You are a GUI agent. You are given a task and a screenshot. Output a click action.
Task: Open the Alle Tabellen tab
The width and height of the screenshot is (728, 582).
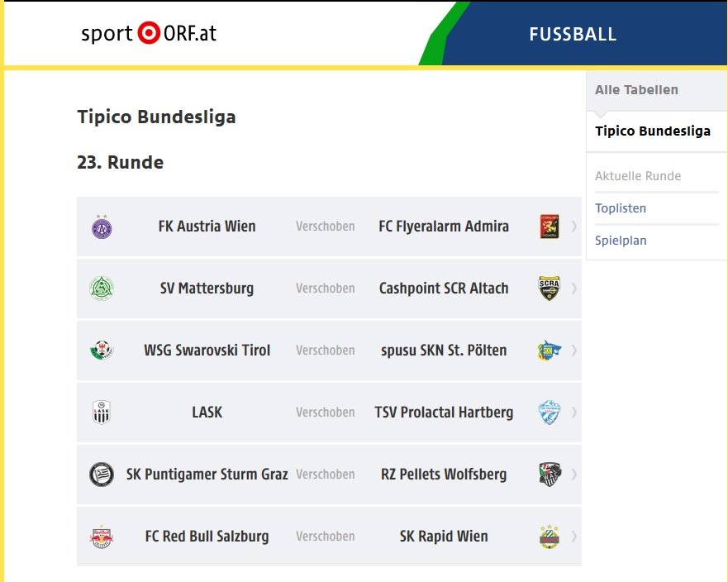click(636, 89)
